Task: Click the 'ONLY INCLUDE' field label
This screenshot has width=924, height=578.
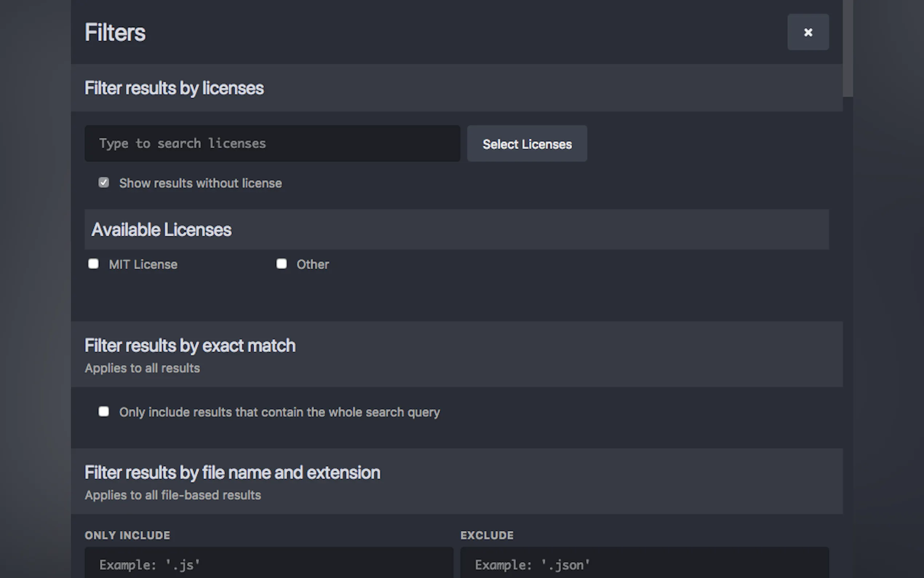Action: [127, 535]
